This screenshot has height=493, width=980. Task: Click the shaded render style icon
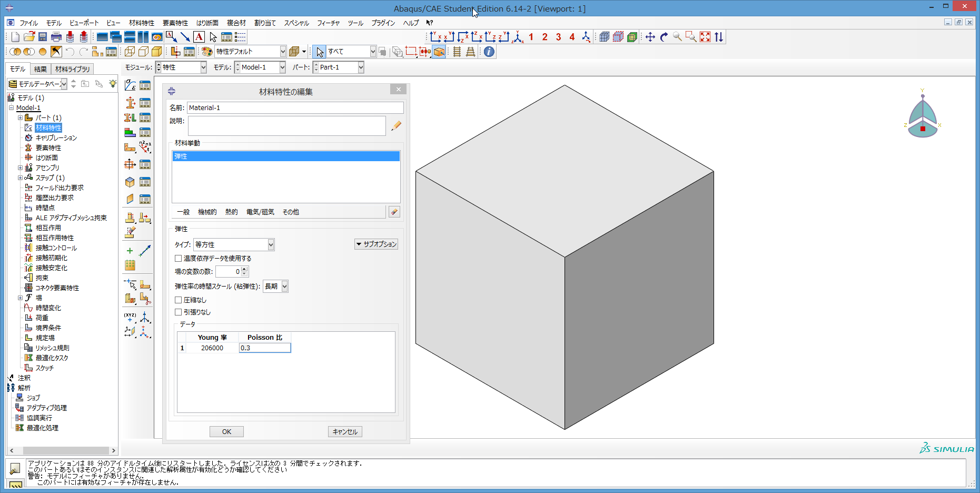click(157, 52)
